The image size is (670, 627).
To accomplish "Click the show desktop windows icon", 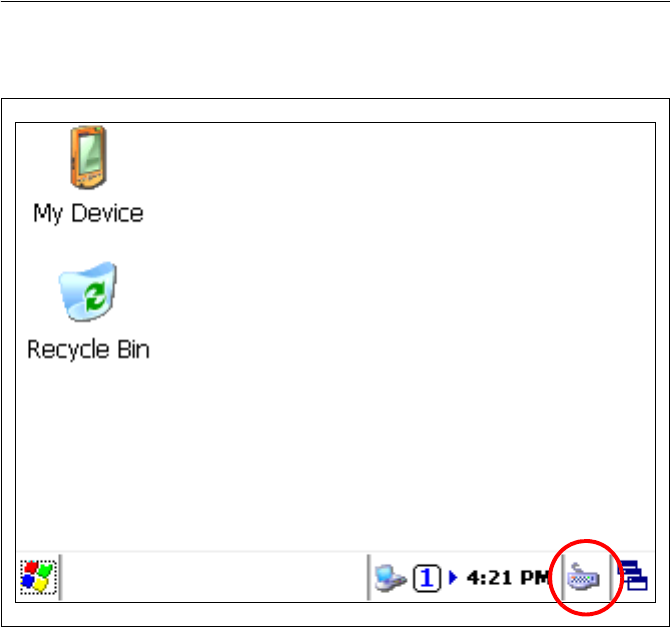I will coord(633,576).
